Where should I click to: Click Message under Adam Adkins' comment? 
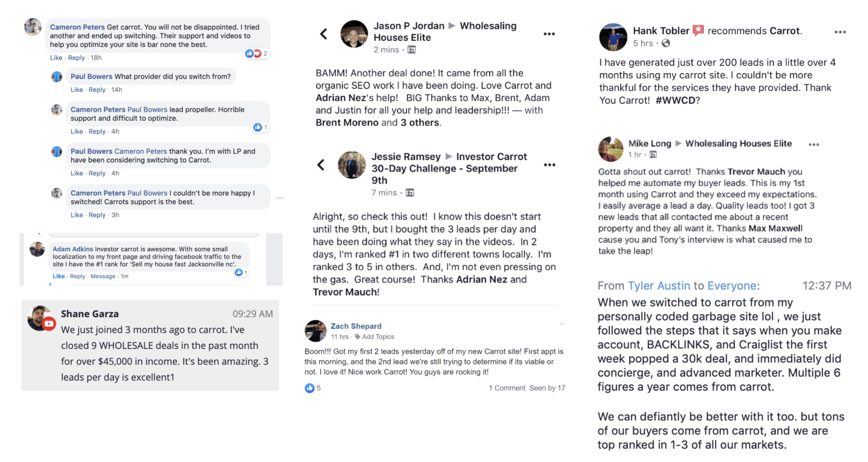tap(103, 276)
